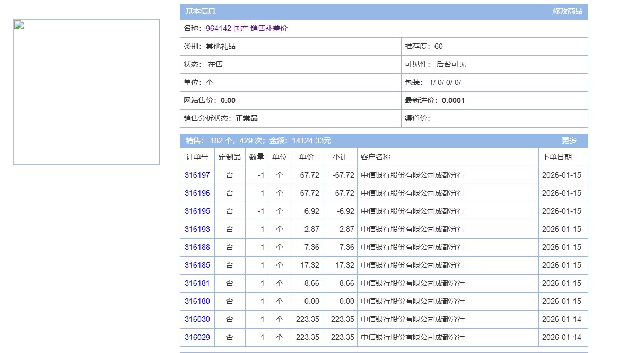Viewport: 644px width, 353px height.
Task: Open product name link 964142 国产 销售补差价
Action: point(247,29)
